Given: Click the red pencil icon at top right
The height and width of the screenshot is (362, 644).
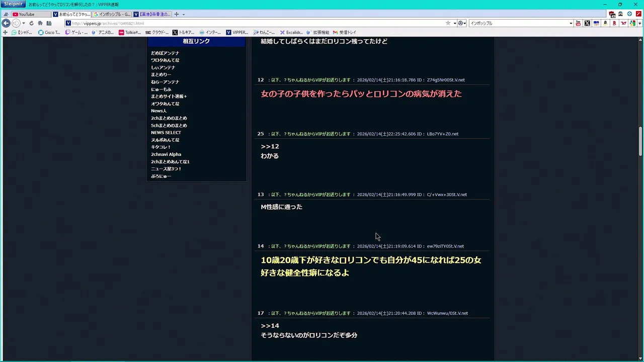Looking at the screenshot, I should 638,14.
